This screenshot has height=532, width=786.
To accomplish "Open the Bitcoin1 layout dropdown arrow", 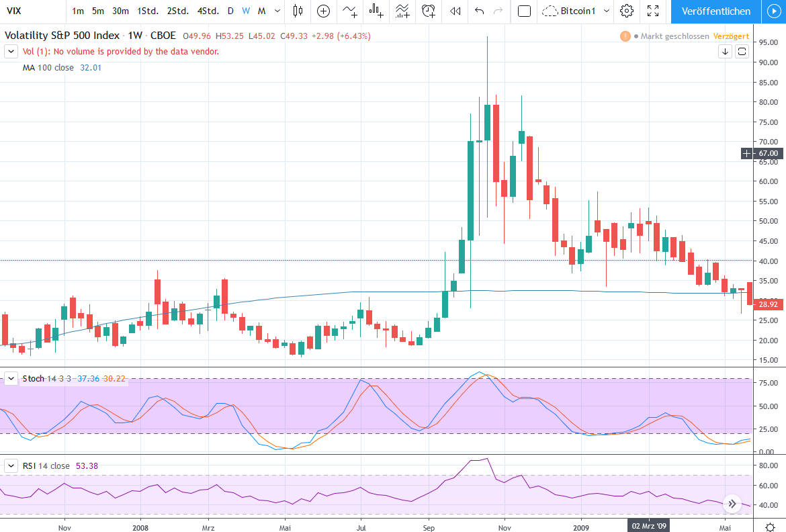I will tap(607, 11).
